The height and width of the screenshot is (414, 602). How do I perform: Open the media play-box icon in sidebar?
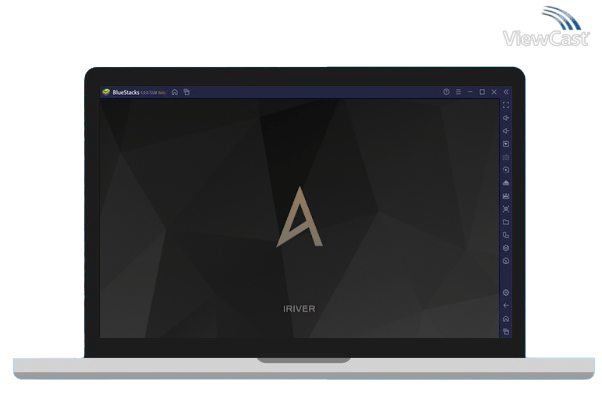point(506,144)
